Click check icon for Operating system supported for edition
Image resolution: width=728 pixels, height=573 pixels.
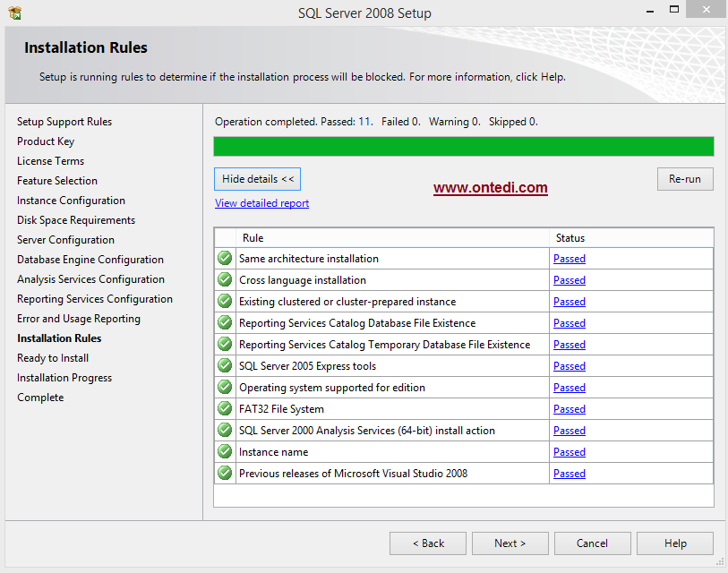click(x=225, y=387)
